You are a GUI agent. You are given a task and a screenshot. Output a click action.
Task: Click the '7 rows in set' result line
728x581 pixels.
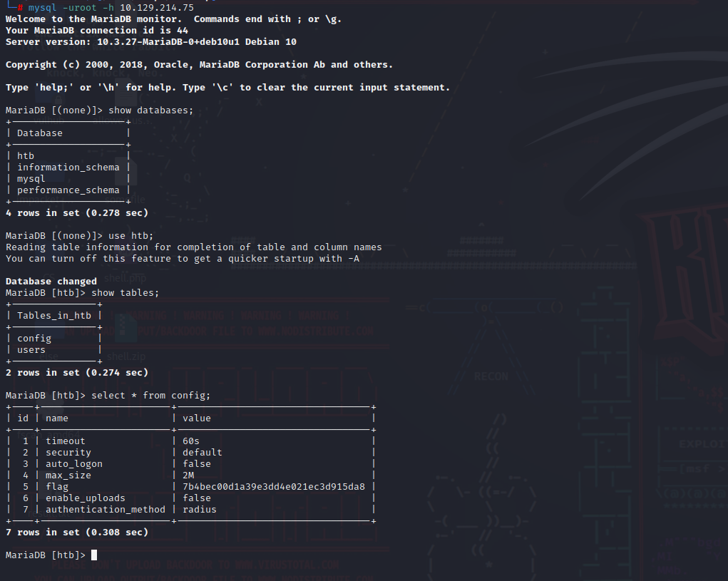[x=77, y=532]
